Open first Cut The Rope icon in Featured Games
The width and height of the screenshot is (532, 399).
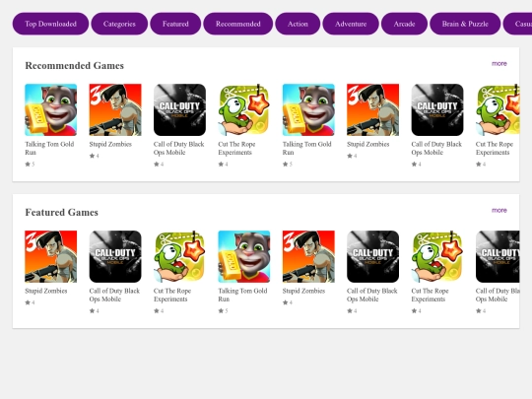pos(179,256)
